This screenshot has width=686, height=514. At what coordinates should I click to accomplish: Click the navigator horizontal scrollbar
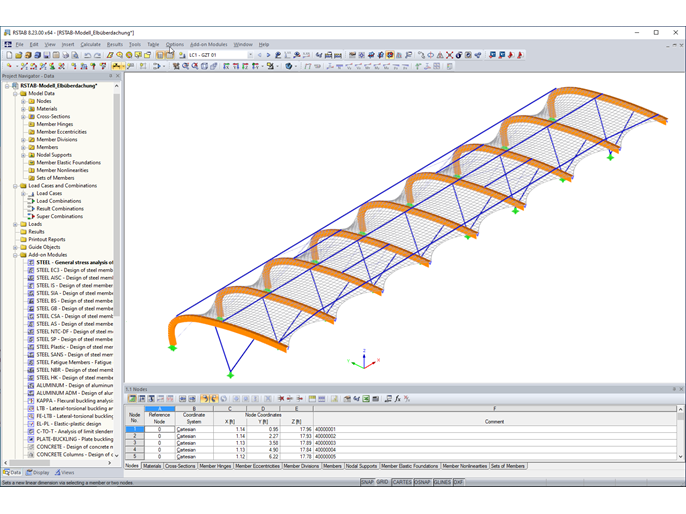click(30, 462)
